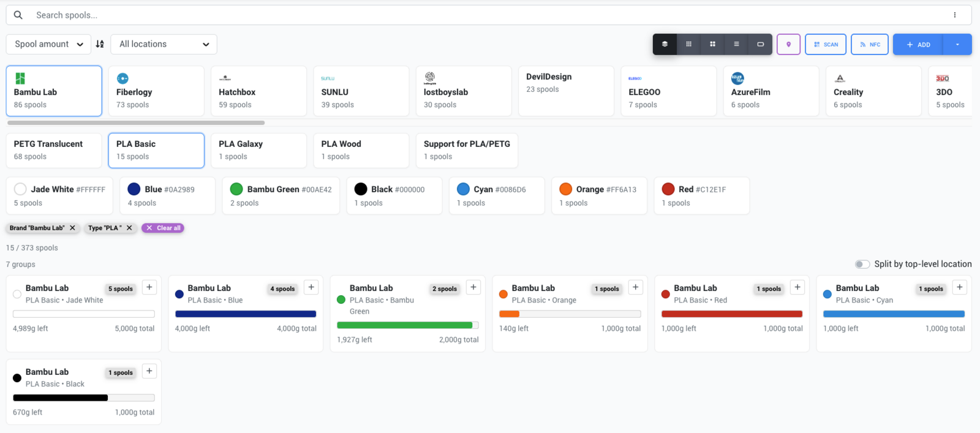980x433 pixels.
Task: Click the SCAN button
Action: click(x=826, y=44)
